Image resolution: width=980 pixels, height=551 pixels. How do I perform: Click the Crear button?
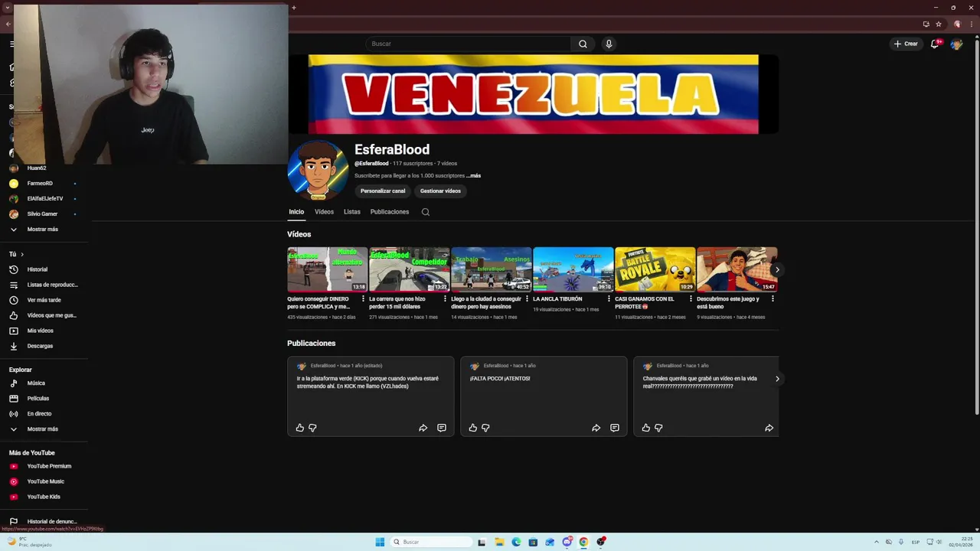[906, 44]
